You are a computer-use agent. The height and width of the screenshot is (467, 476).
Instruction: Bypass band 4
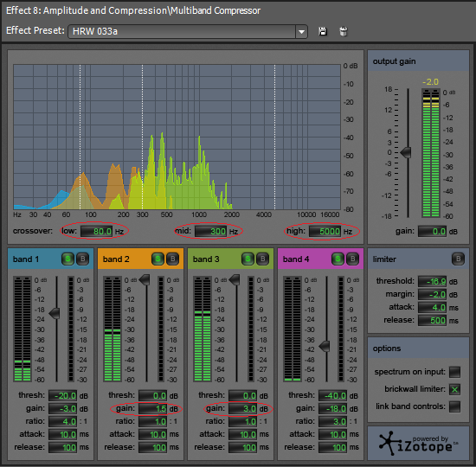coord(353,259)
